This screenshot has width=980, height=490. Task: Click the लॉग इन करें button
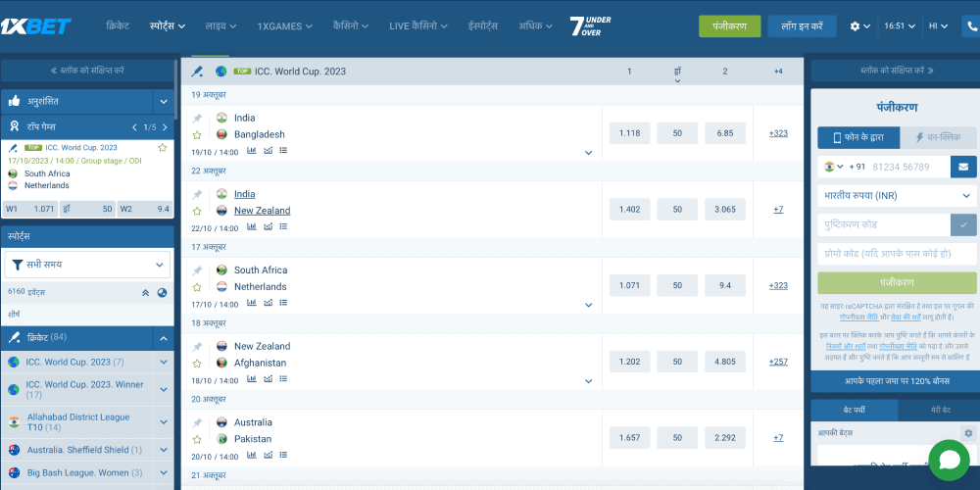[x=802, y=26]
